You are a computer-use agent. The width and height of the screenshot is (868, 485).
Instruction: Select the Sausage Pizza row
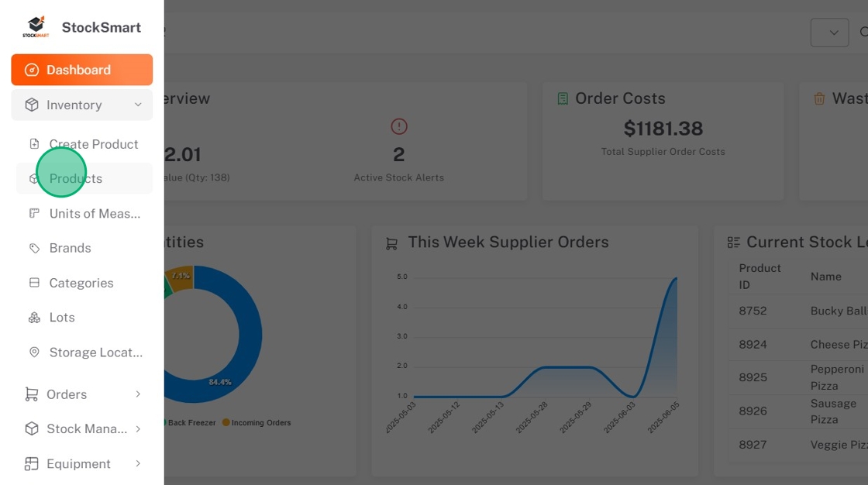(798, 411)
